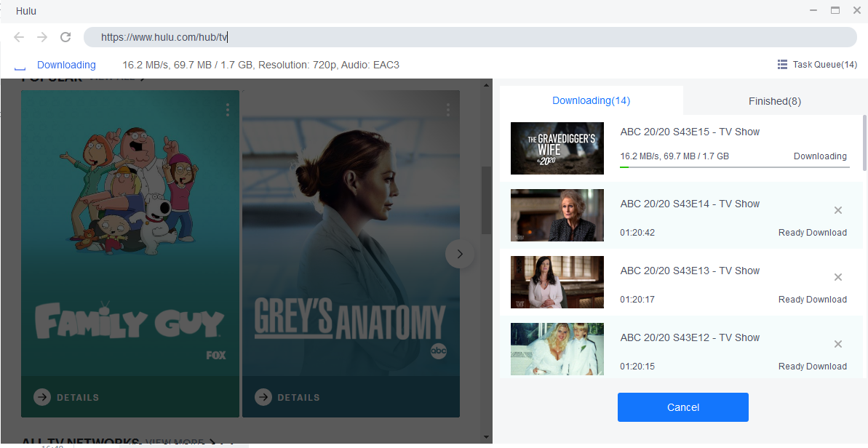Screen dimensions: 868x448
Task: Click the blue Downloading status link
Action: pos(66,65)
